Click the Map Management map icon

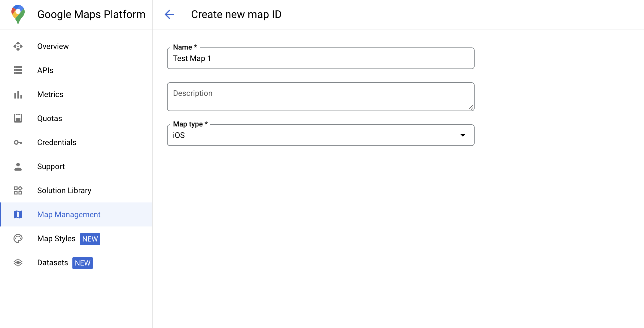click(18, 215)
